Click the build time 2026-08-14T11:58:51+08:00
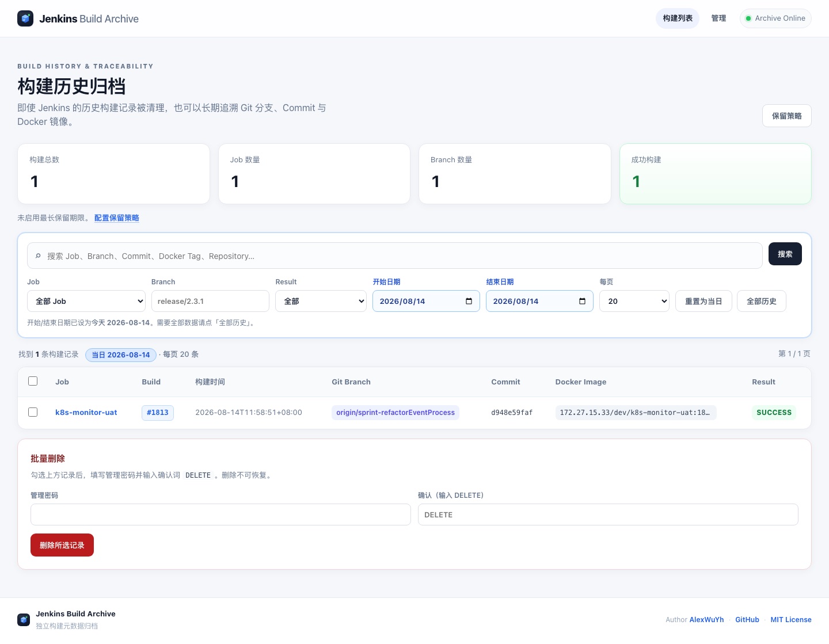Viewport: 829px width, 644px height. tap(249, 413)
